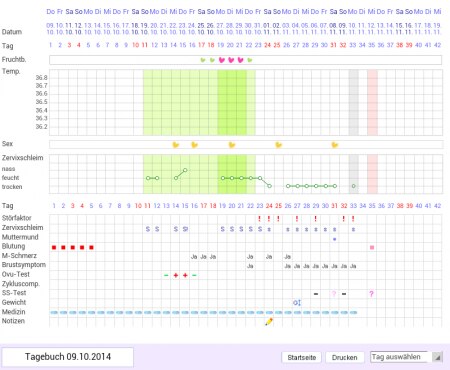Click the pink square in Blutung row
450x370 pixels.
[372, 247]
